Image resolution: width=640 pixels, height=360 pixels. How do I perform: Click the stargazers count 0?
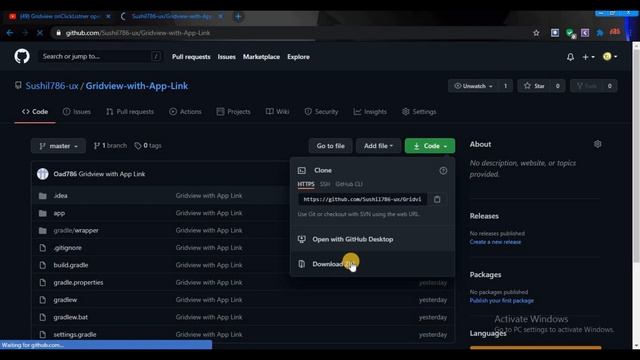(558, 86)
